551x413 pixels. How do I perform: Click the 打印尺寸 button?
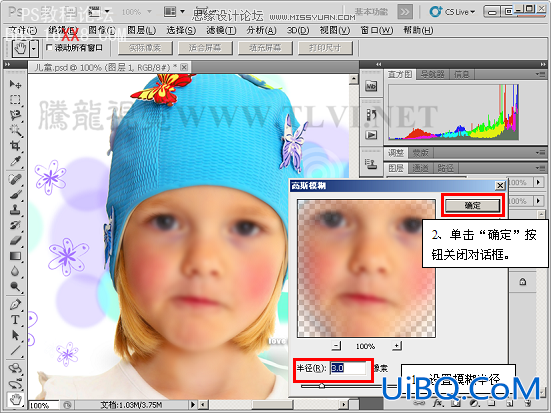(325, 47)
